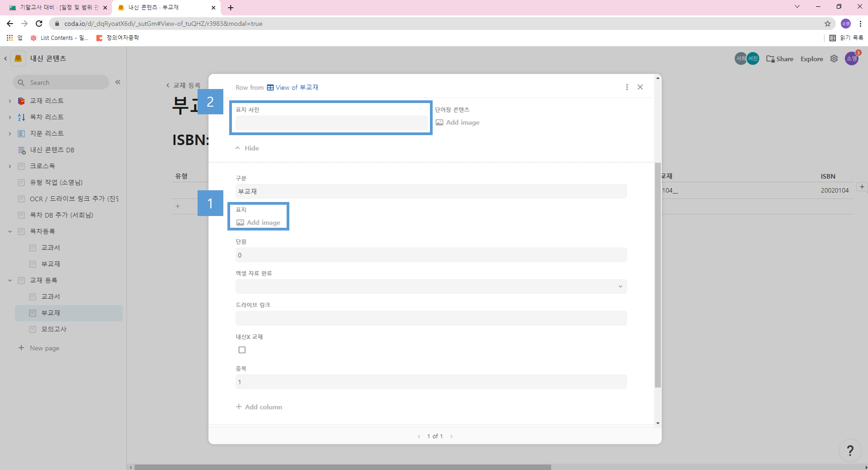Click the 단원 value field
Image resolution: width=868 pixels, height=470 pixels.
click(x=431, y=255)
